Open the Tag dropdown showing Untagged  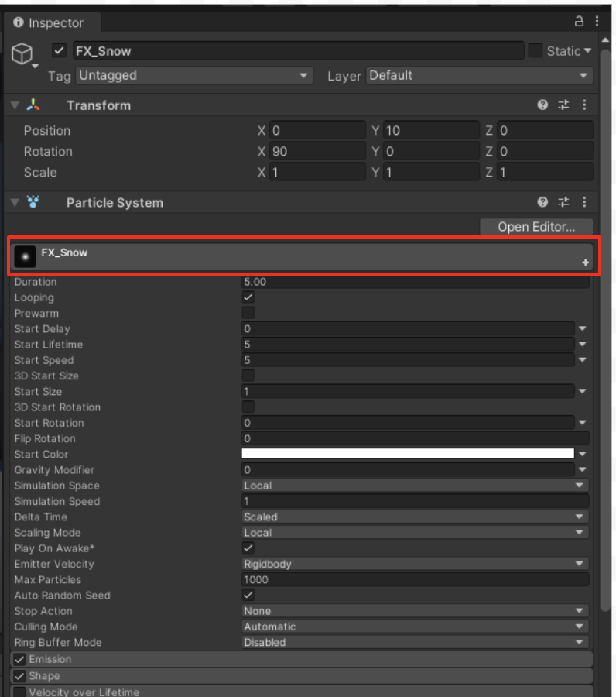click(x=193, y=76)
